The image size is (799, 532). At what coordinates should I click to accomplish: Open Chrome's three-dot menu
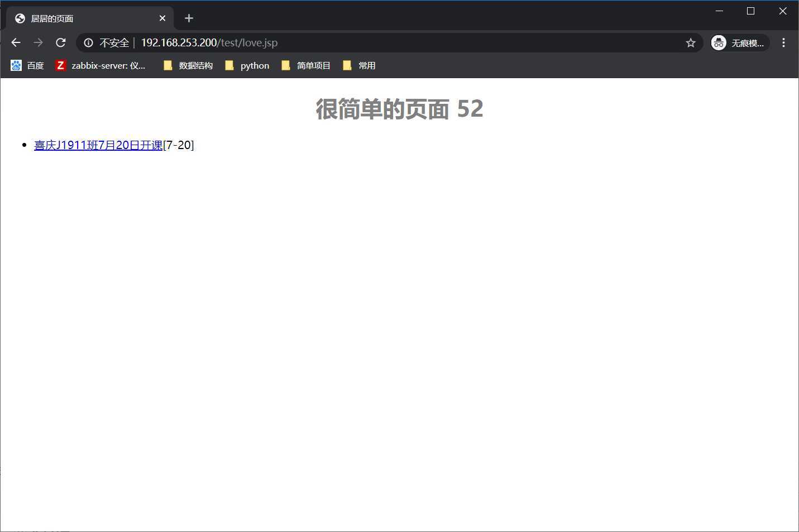pyautogui.click(x=783, y=42)
